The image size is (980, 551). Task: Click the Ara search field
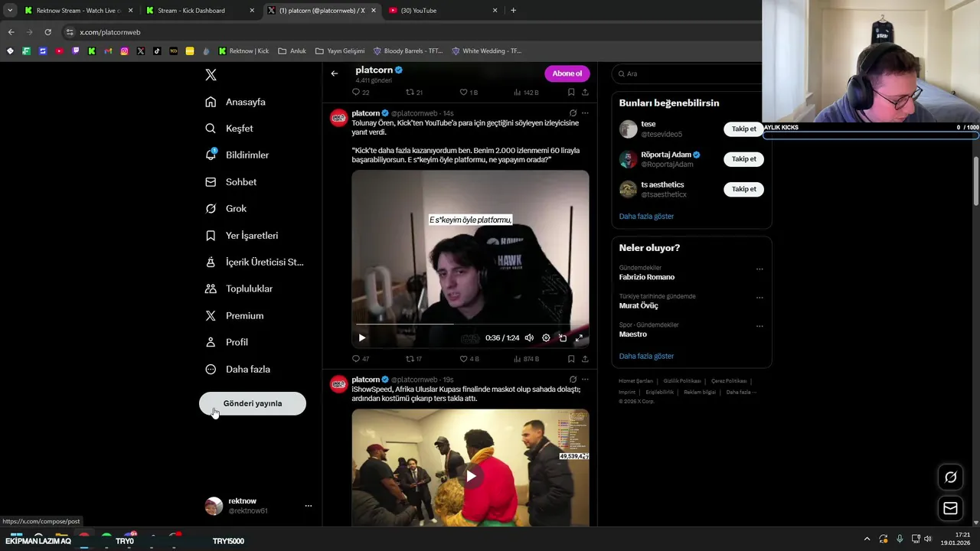pyautogui.click(x=689, y=73)
